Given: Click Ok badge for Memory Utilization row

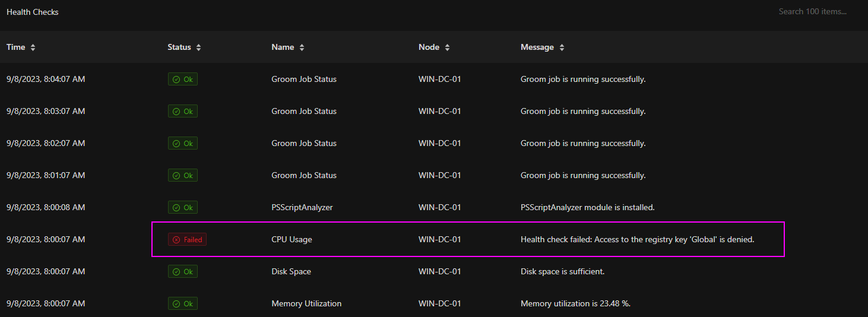Looking at the screenshot, I should (183, 304).
